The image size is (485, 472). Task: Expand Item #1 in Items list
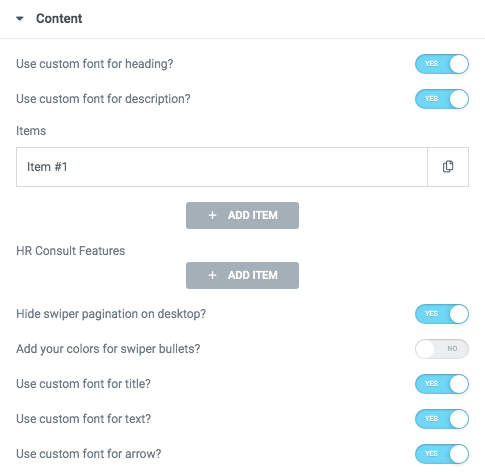(222, 167)
